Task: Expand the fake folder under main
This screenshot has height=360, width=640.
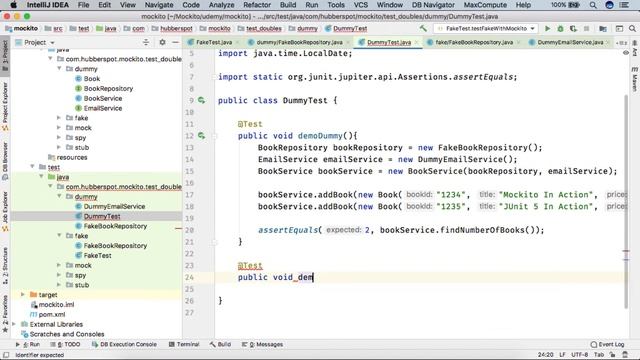Action: tap(59, 118)
